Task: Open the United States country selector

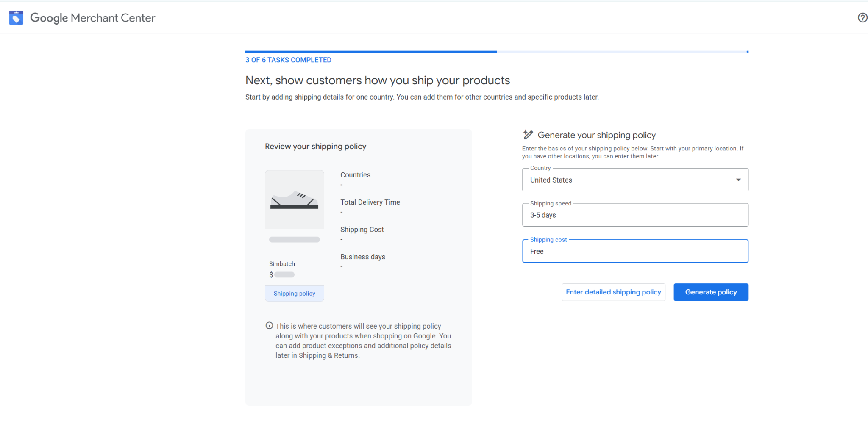Action: point(635,180)
